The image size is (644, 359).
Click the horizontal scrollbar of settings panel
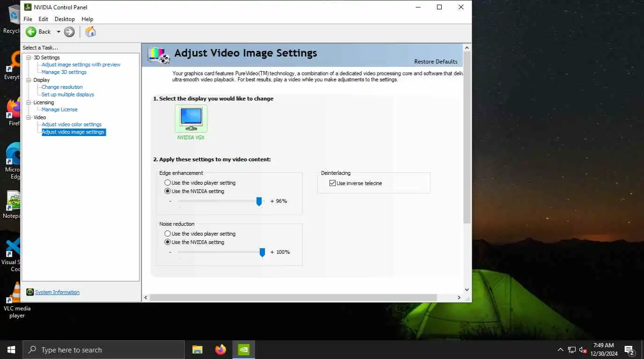coord(293,297)
